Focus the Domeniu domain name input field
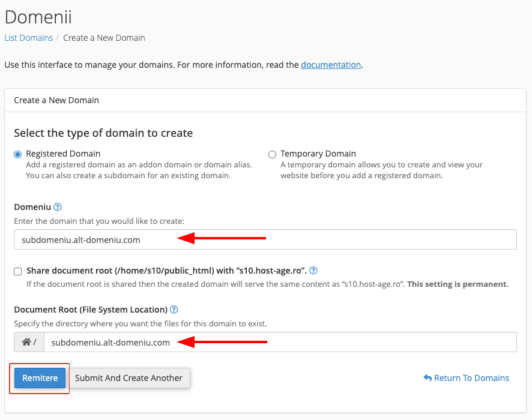 point(265,239)
